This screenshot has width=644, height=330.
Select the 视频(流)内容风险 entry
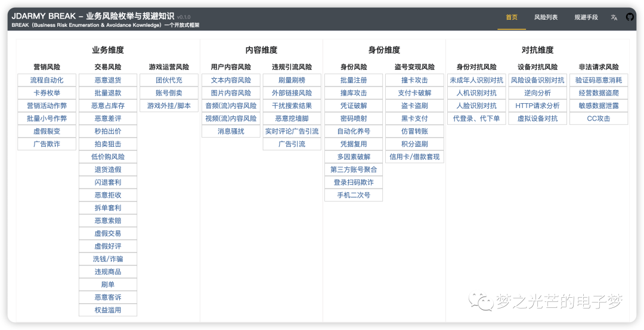(x=231, y=118)
